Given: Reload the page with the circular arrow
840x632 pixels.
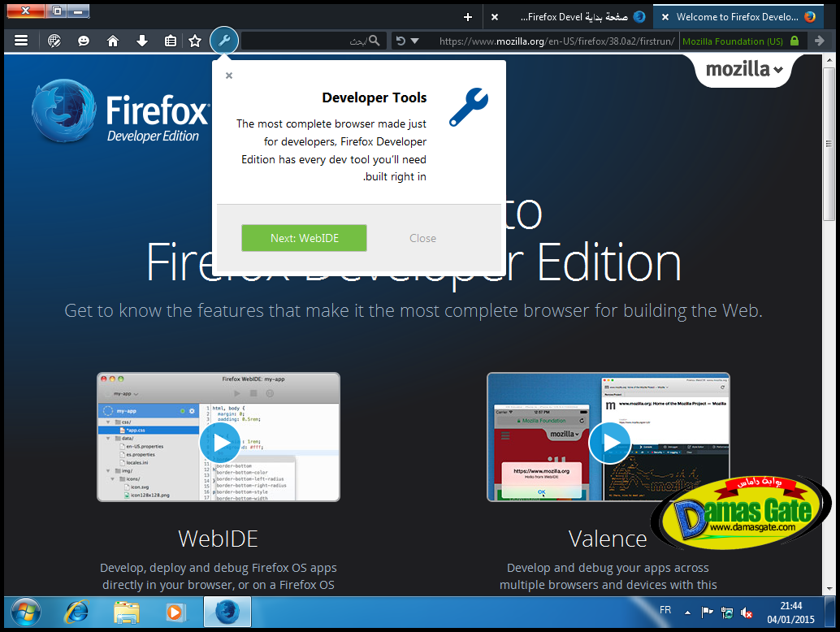Looking at the screenshot, I should pos(401,41).
